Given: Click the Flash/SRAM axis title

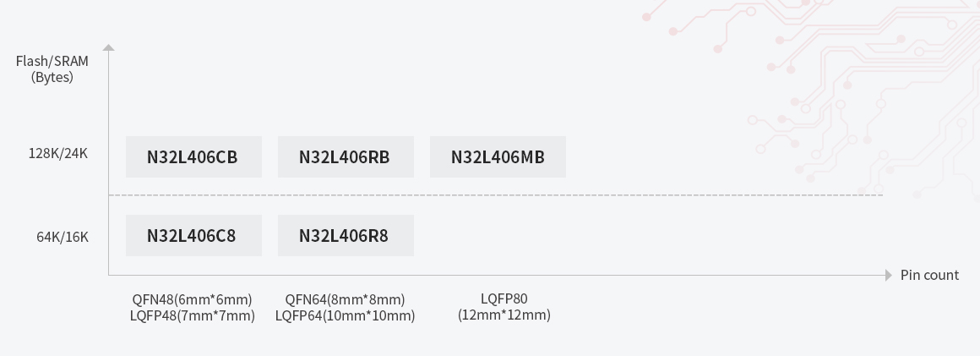Looking at the screenshot, I should pyautogui.click(x=52, y=61).
